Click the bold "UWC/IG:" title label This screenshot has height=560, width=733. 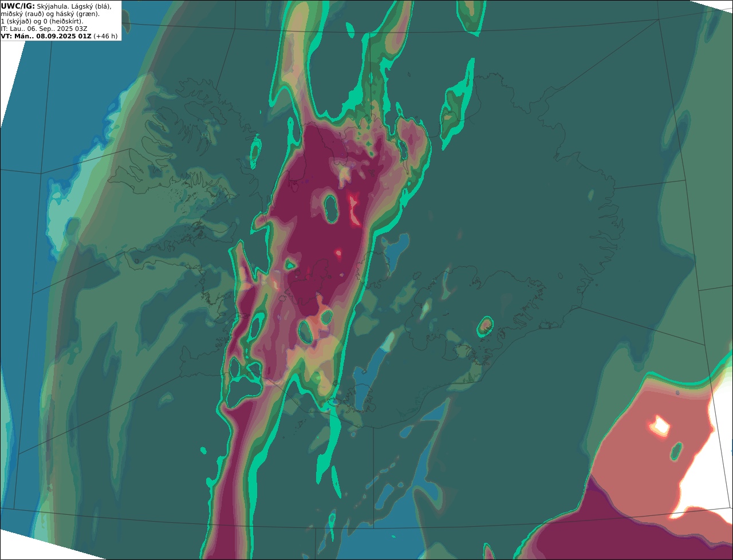[x=18, y=6]
